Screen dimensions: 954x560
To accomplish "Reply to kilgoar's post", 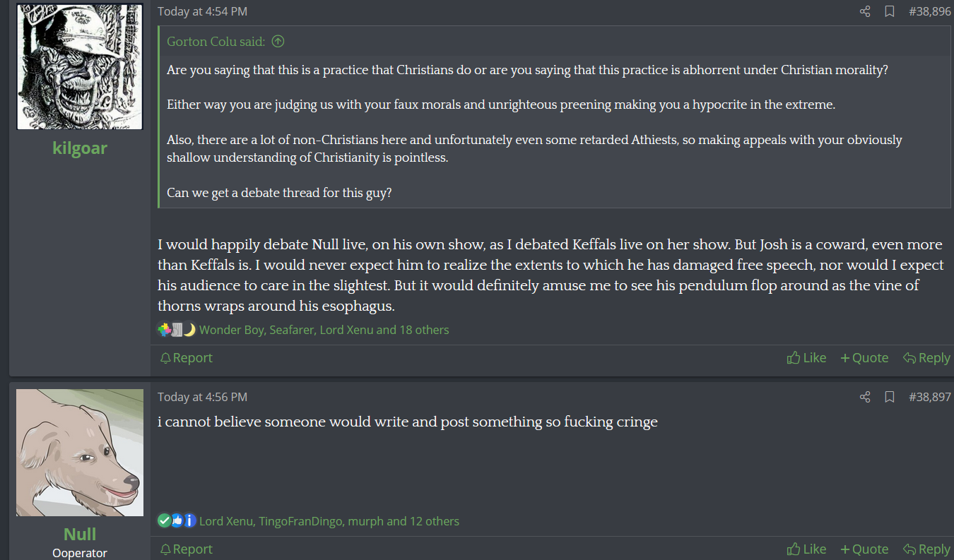I will (x=926, y=358).
